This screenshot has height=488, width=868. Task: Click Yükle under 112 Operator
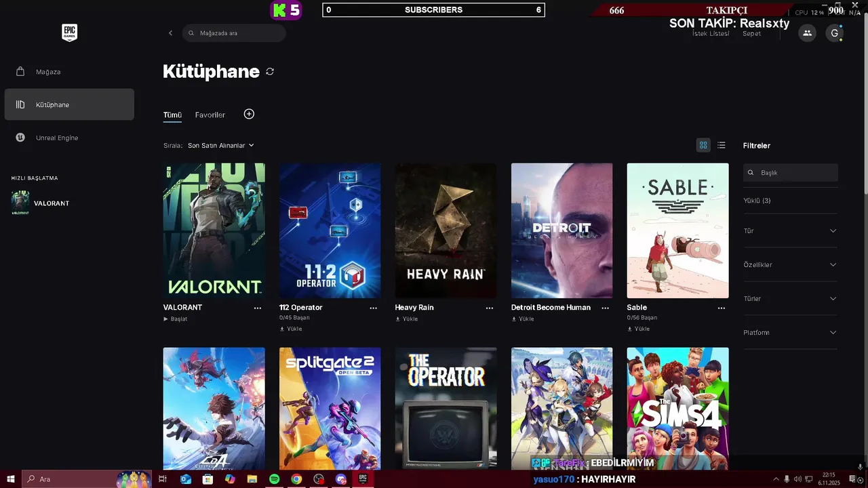coord(291,329)
